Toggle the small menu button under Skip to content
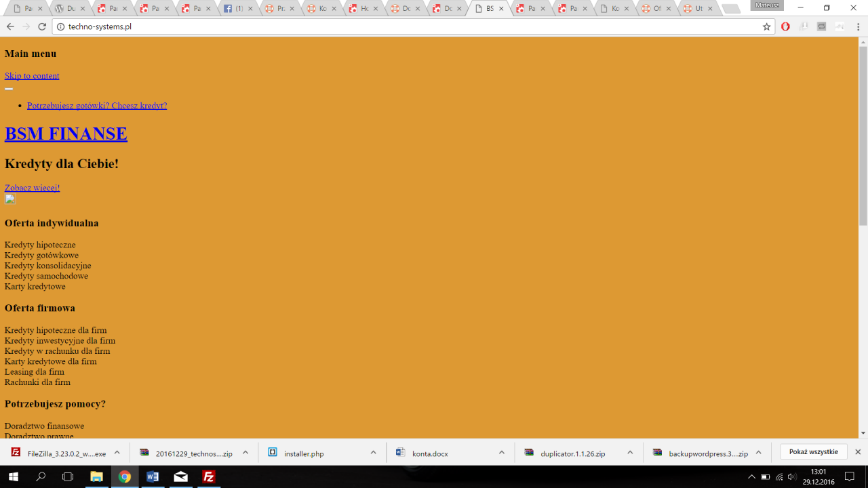The height and width of the screenshot is (488, 868). point(9,88)
